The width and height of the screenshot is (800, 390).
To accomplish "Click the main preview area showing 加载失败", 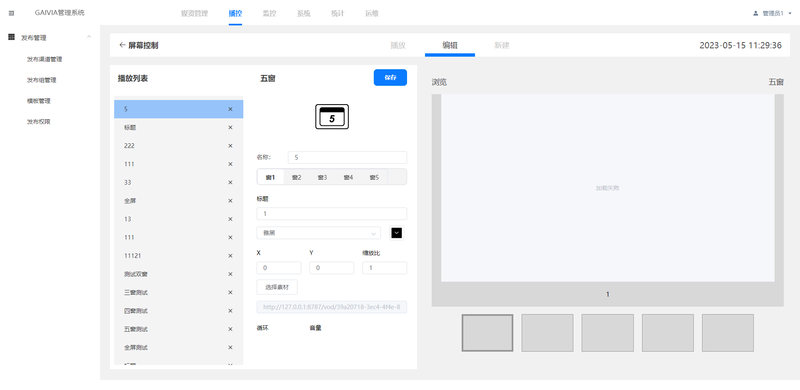I will point(608,188).
